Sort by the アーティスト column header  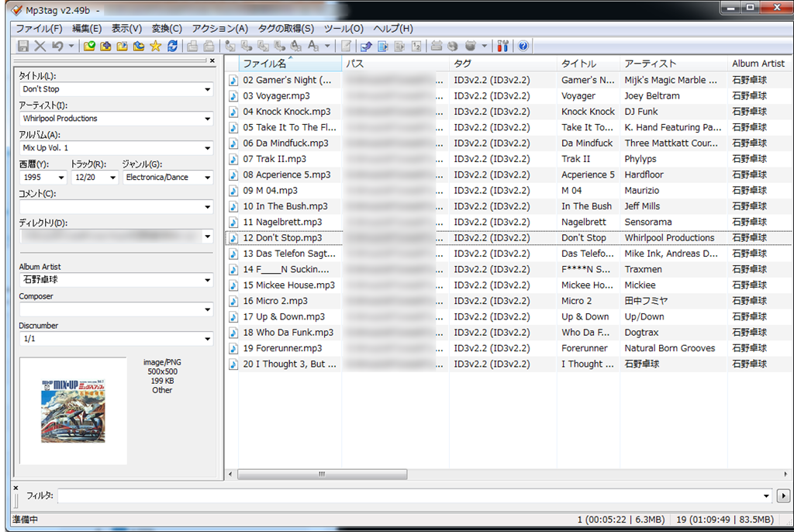[x=674, y=64]
